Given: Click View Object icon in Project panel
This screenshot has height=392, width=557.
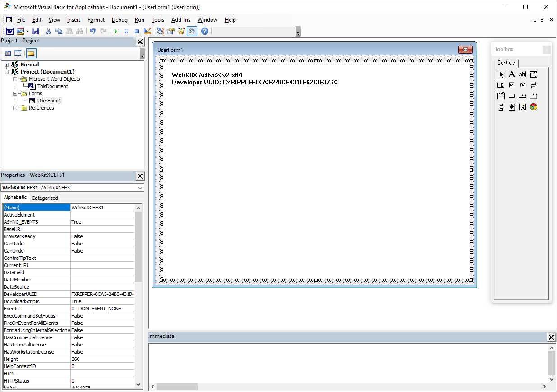Looking at the screenshot, I should tap(18, 53).
